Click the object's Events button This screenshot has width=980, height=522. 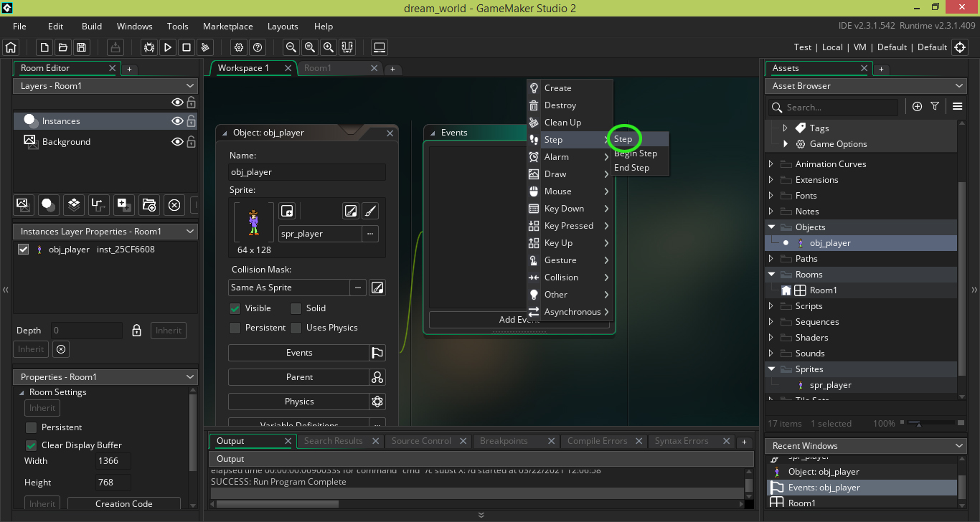tap(299, 353)
